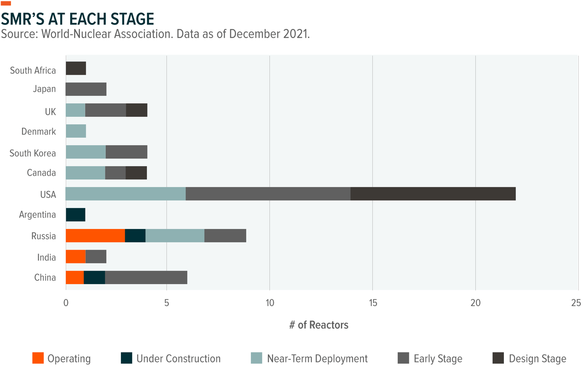
Task: Click the Design Stage legend swatch
Action: (498, 358)
